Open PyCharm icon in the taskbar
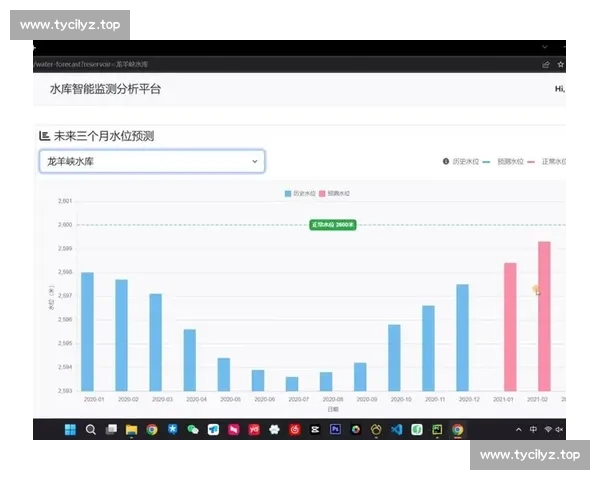 [x=437, y=429]
